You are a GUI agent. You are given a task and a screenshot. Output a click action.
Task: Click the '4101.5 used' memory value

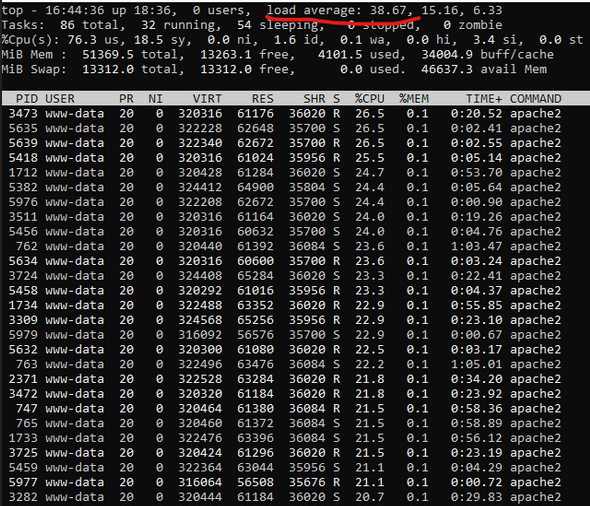point(358,55)
